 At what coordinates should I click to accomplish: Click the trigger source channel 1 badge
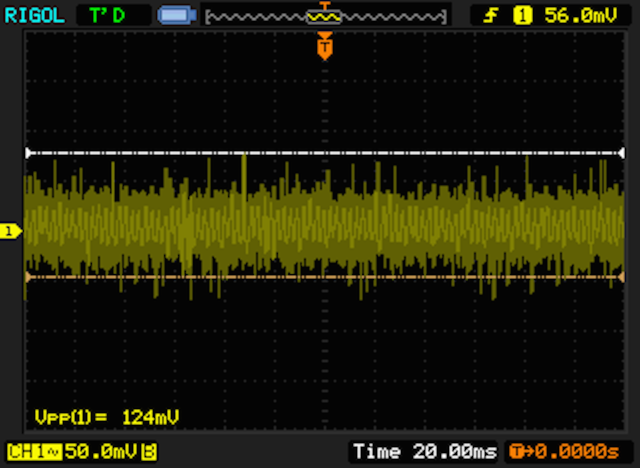522,16
